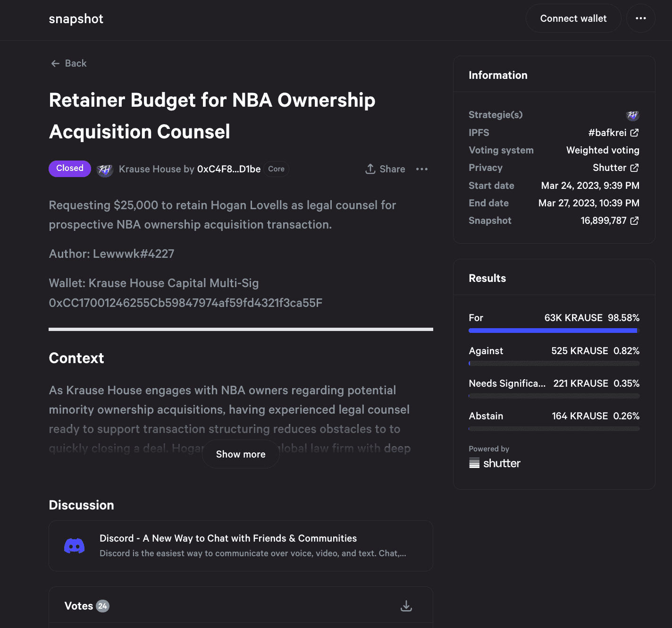Screen dimensions: 672x628
Task: Click the snapshot logo in the header
Action: pos(76,19)
